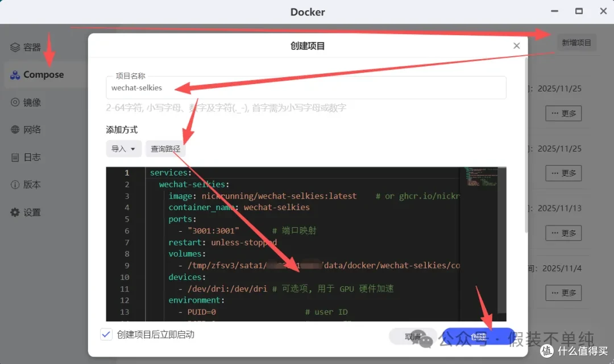Viewport: 614px width, 364px height.
Task: Click the 查询路径 button
Action: tap(165, 149)
